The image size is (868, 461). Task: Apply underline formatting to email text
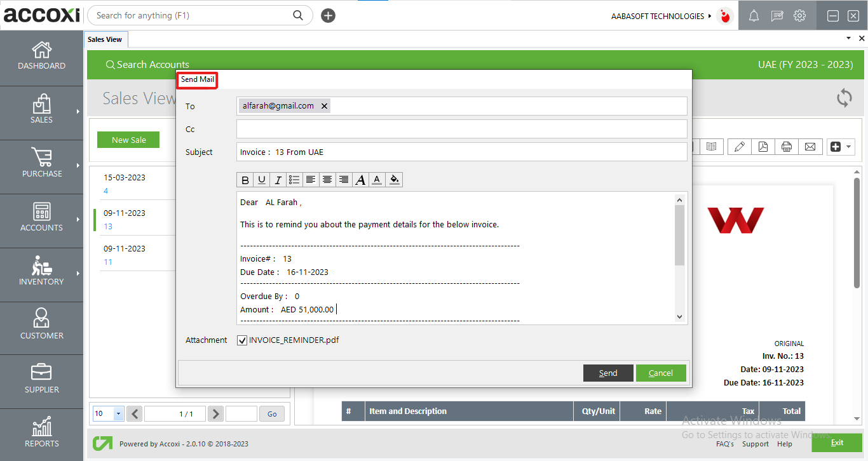pos(262,180)
